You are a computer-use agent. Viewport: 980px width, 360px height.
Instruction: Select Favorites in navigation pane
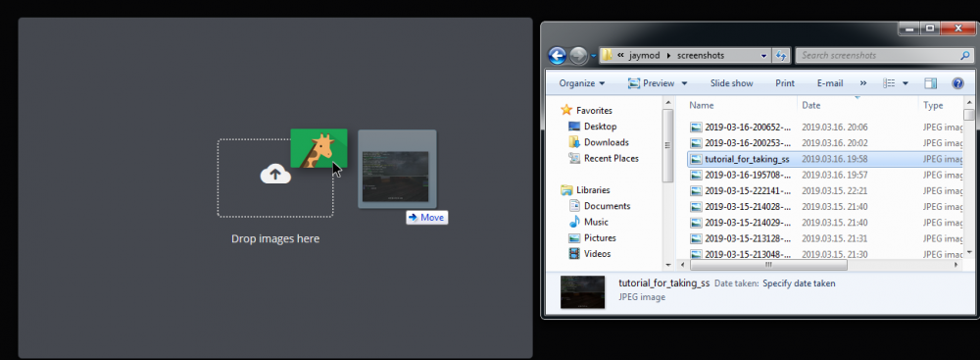594,110
